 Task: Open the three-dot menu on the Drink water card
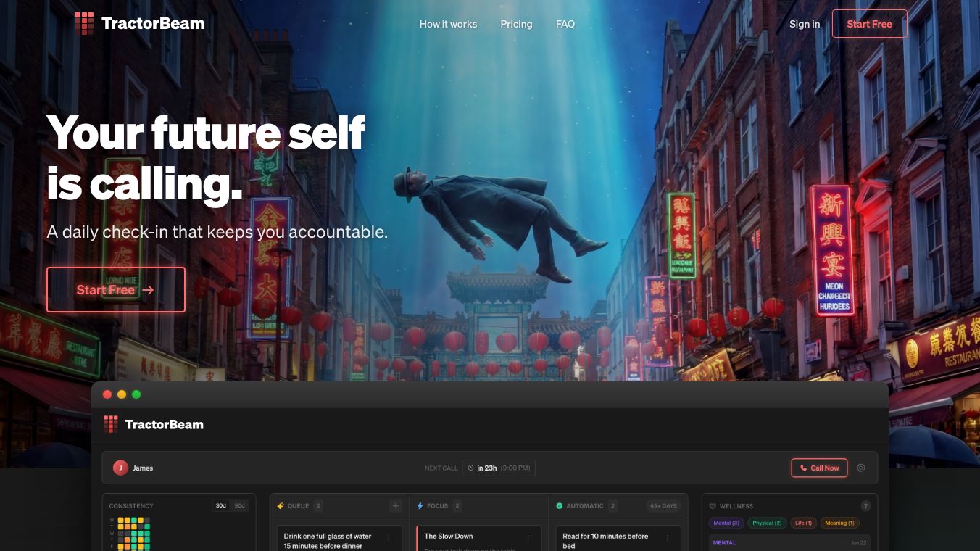click(389, 537)
